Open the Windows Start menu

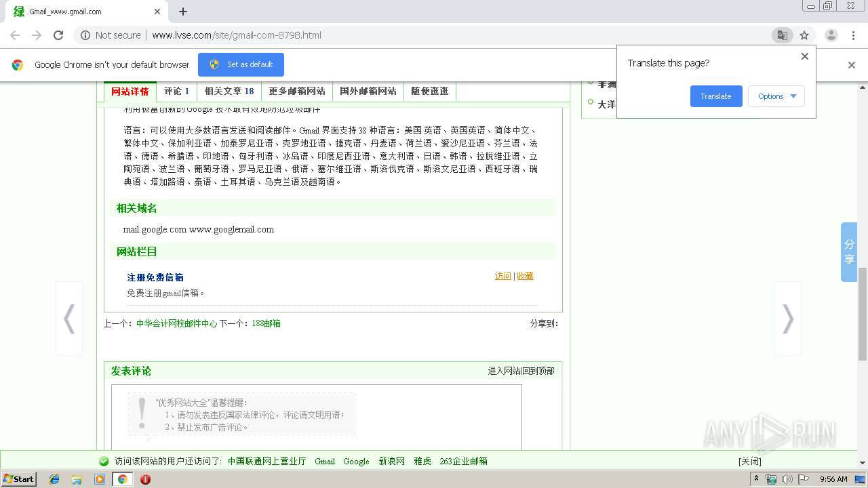pyautogui.click(x=18, y=479)
